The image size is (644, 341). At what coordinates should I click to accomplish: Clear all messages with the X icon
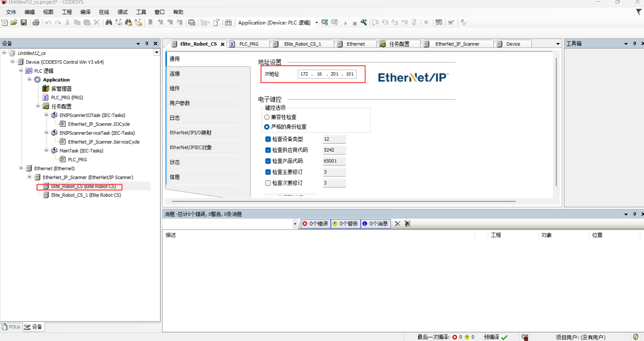(x=397, y=224)
